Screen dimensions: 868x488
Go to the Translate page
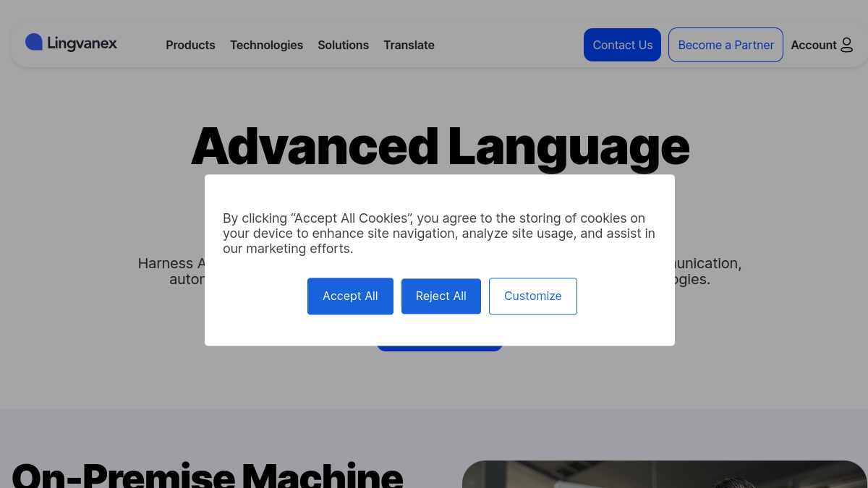pyautogui.click(x=409, y=45)
